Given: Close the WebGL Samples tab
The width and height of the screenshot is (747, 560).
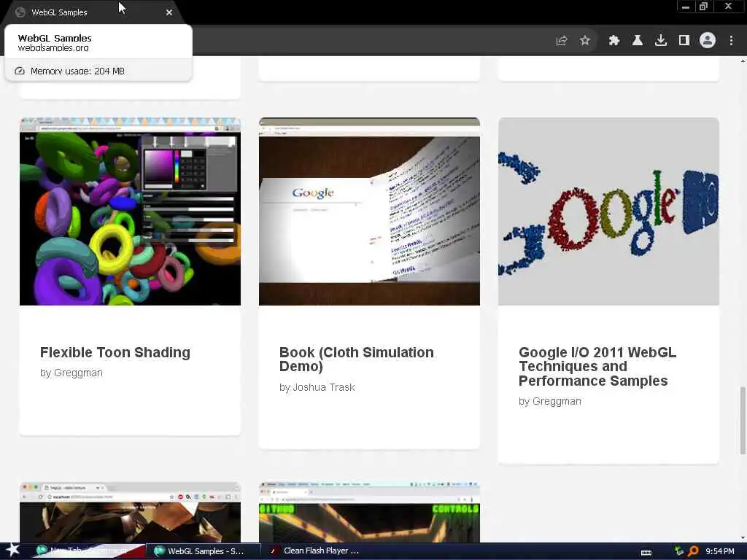Looking at the screenshot, I should click(x=169, y=12).
